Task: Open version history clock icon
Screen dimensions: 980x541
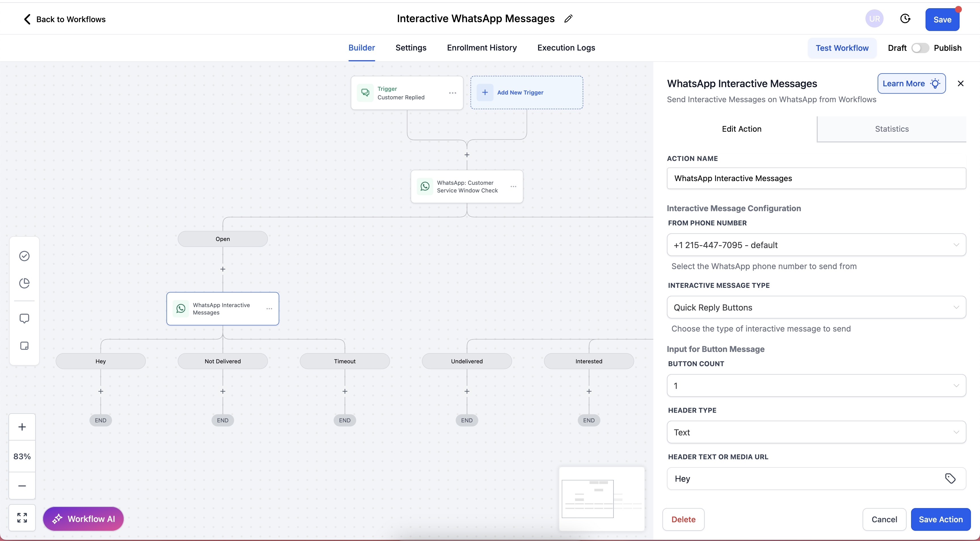Action: click(905, 19)
